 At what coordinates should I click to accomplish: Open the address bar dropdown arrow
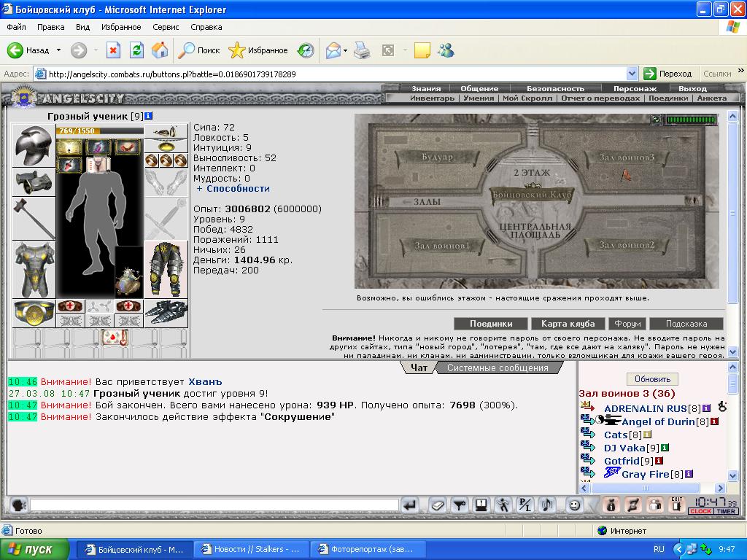632,74
